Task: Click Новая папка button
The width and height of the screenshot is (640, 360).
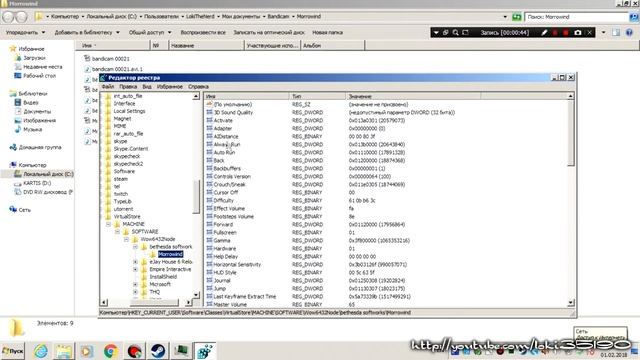Action: coord(327,32)
